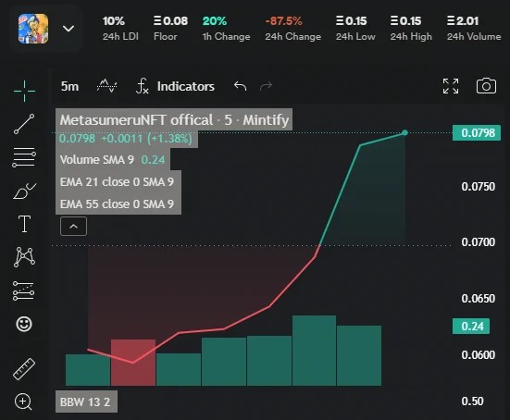Screen dimensions: 510x420
Task: Select the BBW 13 2 indicator label
Action: (x=85, y=402)
